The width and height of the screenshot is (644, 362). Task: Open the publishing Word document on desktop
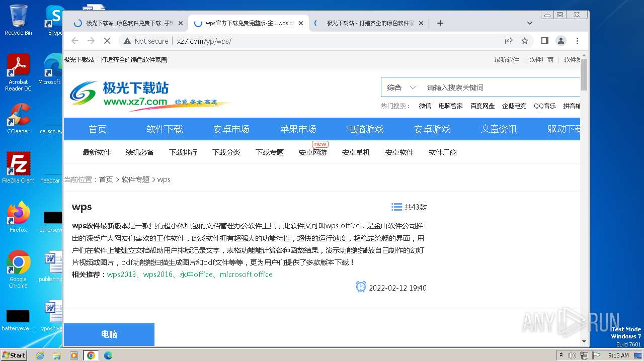pos(51,267)
